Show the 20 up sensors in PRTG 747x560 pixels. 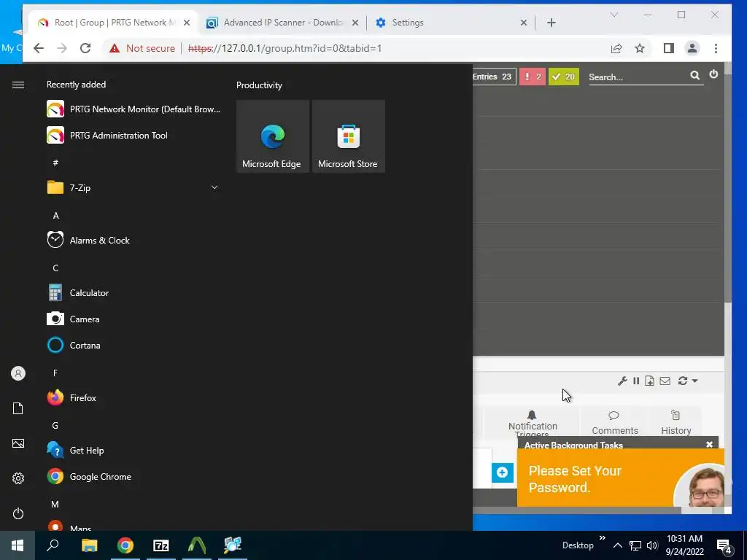(x=564, y=77)
